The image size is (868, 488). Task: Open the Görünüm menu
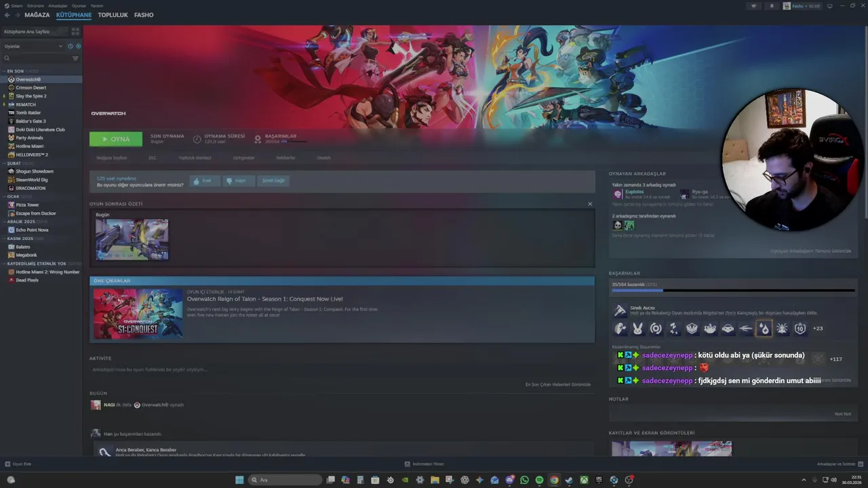(x=36, y=5)
